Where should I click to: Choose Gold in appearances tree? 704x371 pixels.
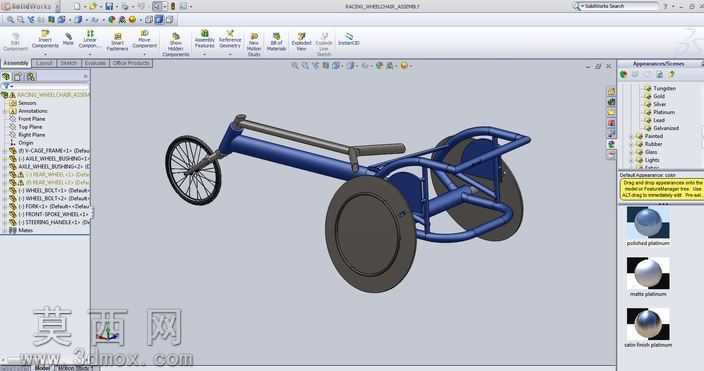pyautogui.click(x=659, y=96)
